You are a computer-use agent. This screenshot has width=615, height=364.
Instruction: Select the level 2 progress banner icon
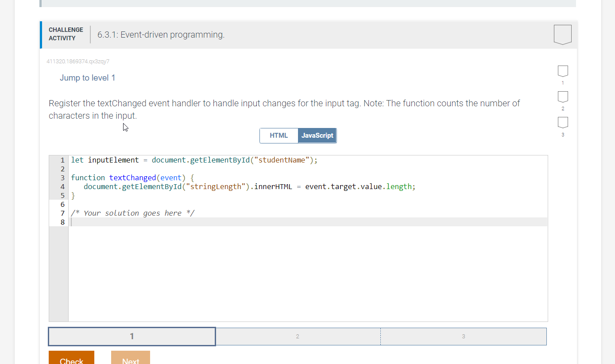click(562, 97)
